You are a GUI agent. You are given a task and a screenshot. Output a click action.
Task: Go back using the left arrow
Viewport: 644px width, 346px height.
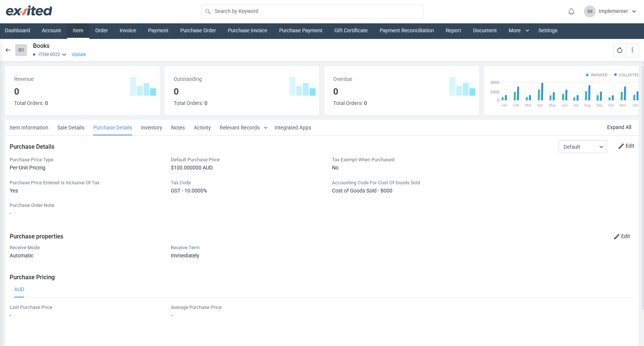(x=8, y=50)
